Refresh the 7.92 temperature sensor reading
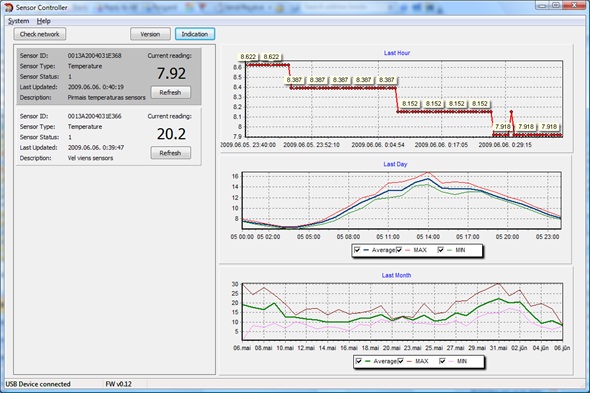Image resolution: width=590 pixels, height=393 pixels. coord(170,92)
